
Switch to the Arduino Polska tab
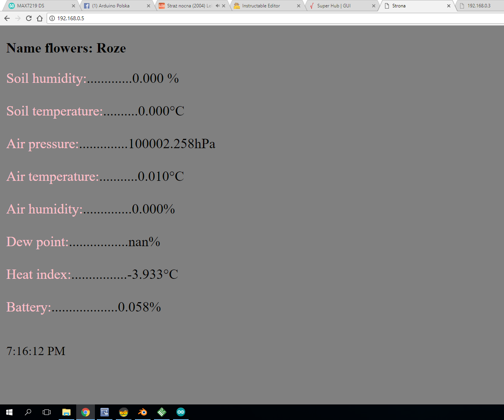click(x=116, y=6)
